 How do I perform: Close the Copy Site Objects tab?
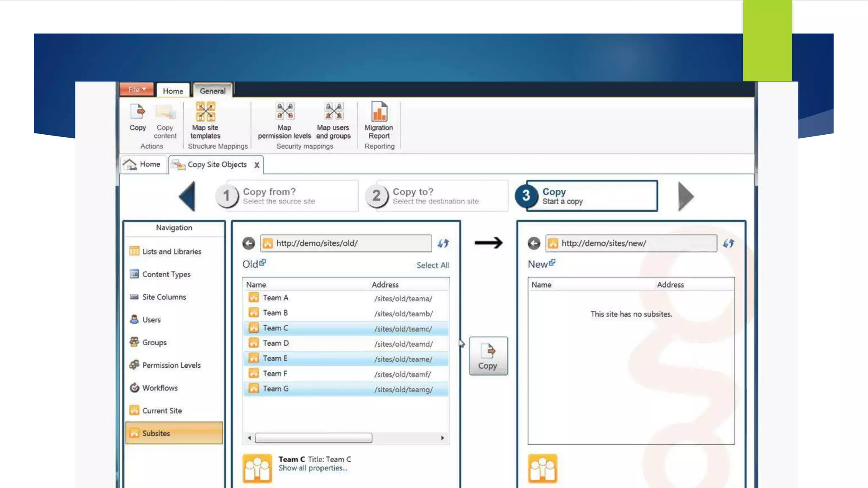tap(256, 165)
